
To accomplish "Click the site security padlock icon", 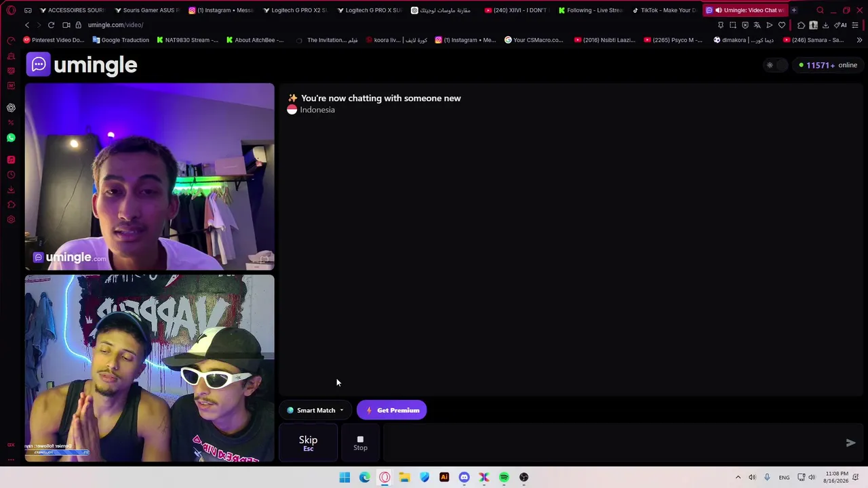I will click(x=79, y=25).
